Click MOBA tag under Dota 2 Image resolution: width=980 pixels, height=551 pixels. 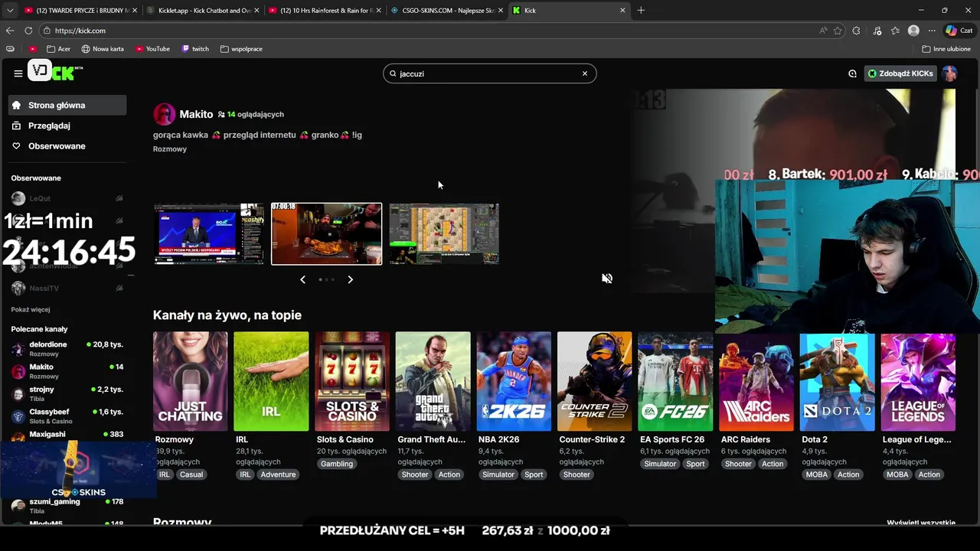(816, 474)
